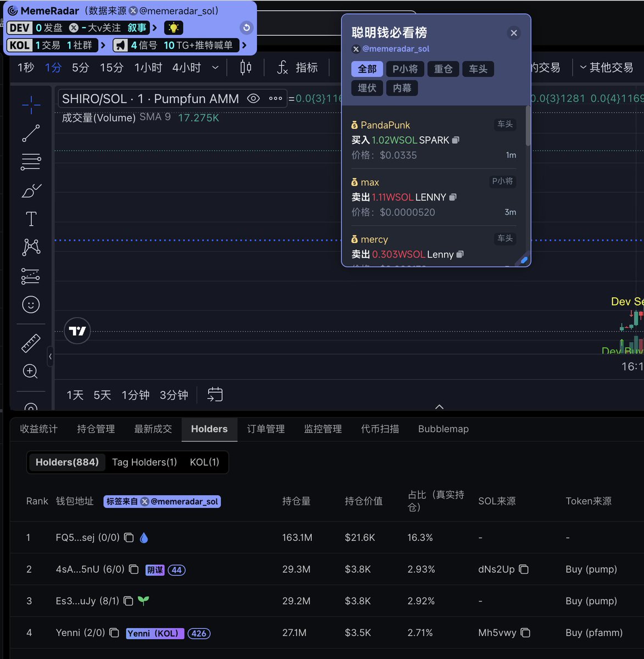
Task: Set chart range to 5天
Action: pos(102,395)
